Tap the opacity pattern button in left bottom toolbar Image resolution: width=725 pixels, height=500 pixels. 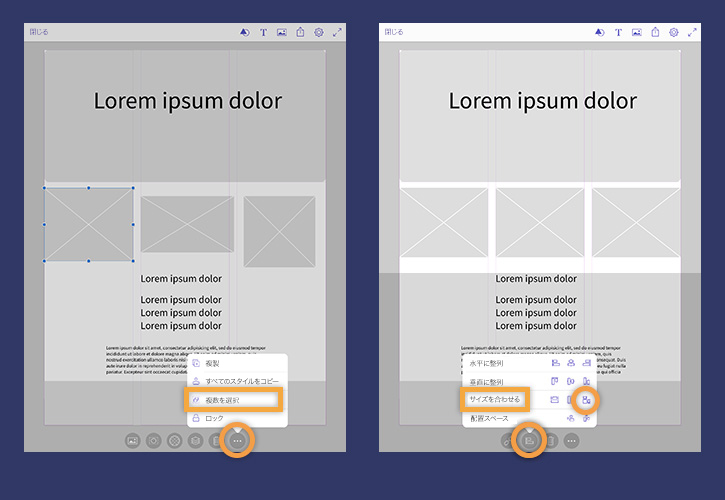point(174,441)
